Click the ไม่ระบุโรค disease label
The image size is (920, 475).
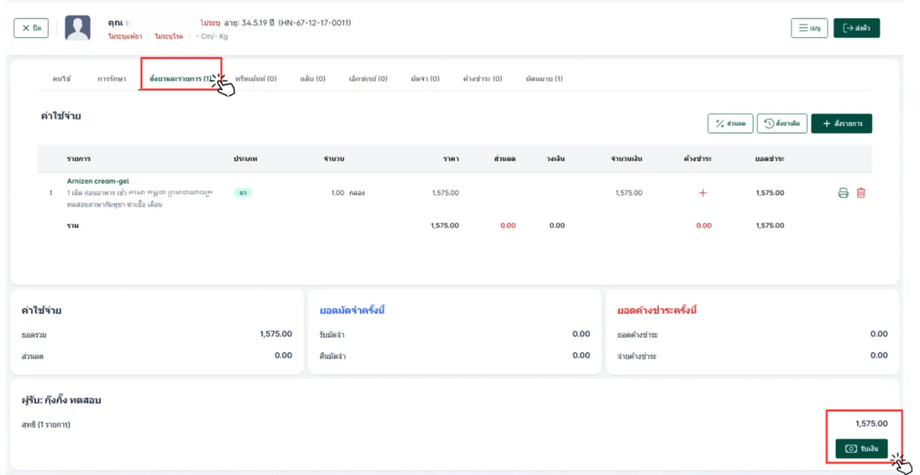click(169, 36)
